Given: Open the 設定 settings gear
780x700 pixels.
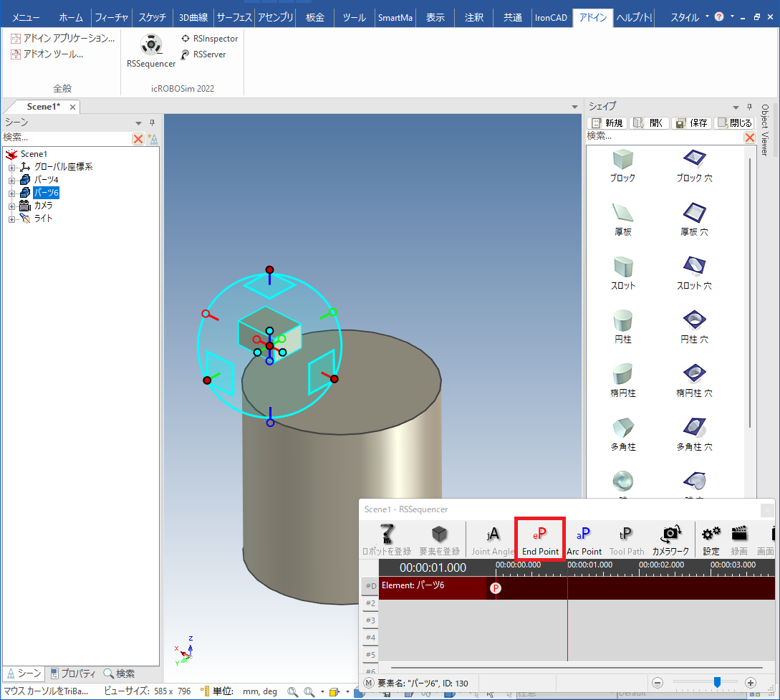Looking at the screenshot, I should (711, 539).
